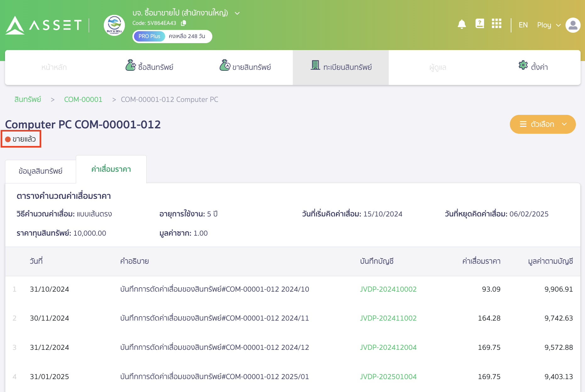Screen dimensions: 585x392
Task: Click the ASSET logo in header
Action: coord(43,25)
